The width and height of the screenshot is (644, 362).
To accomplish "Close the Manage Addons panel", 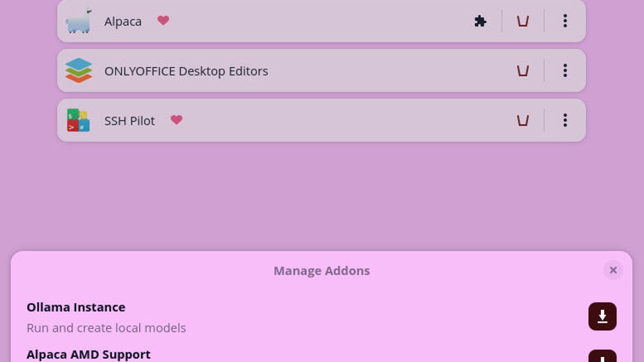I will (x=613, y=270).
